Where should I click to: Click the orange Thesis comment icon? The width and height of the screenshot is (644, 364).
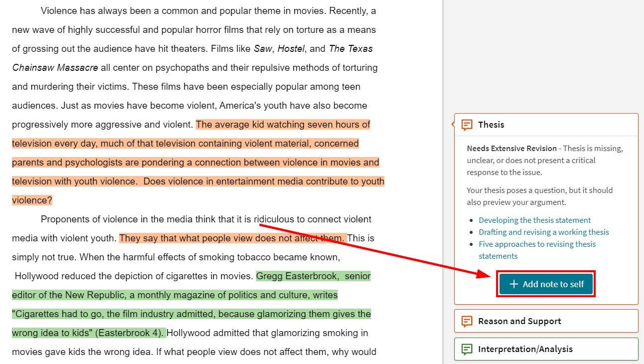click(x=467, y=125)
